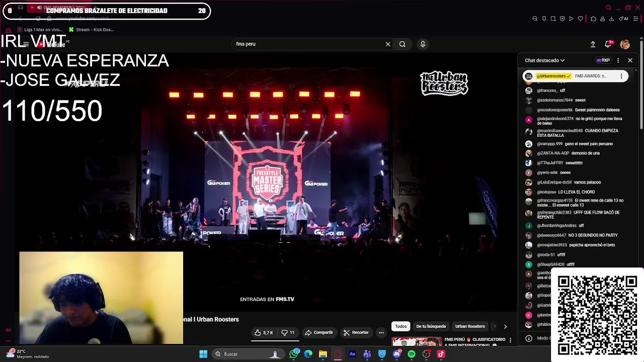
Task: Open Discord from the taskbar
Action: [x=397, y=354]
